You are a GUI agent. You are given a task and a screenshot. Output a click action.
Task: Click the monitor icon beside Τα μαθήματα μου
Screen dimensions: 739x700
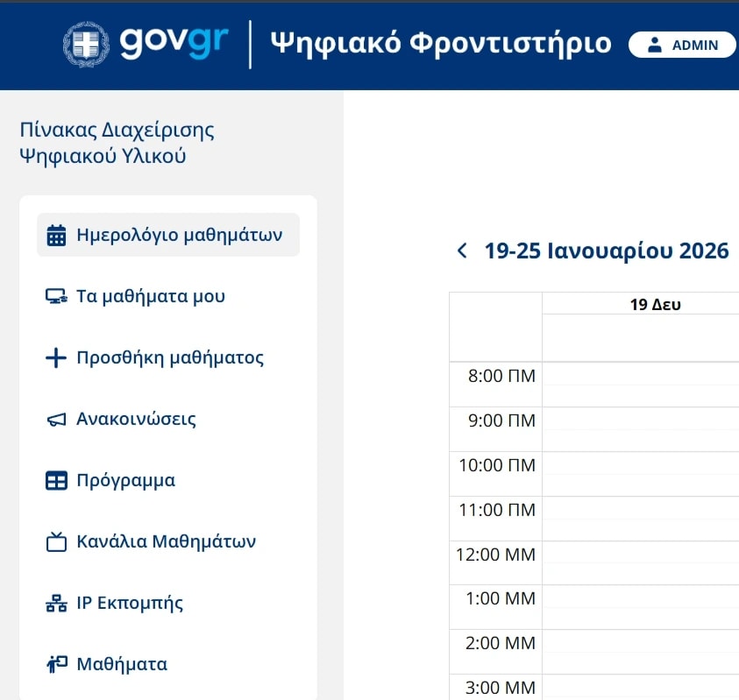click(x=57, y=296)
